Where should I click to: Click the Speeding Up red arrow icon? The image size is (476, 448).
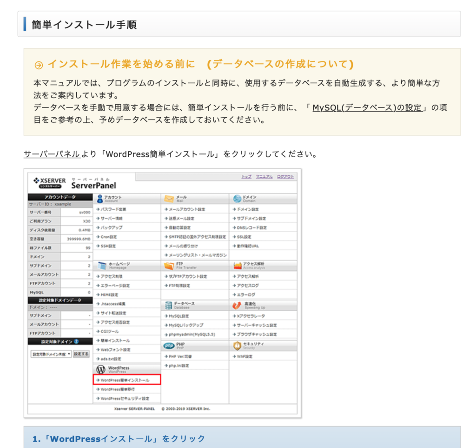click(237, 305)
